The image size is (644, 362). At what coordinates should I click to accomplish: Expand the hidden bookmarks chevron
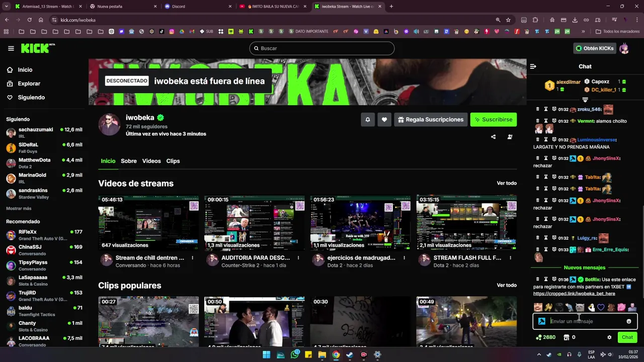(583, 31)
